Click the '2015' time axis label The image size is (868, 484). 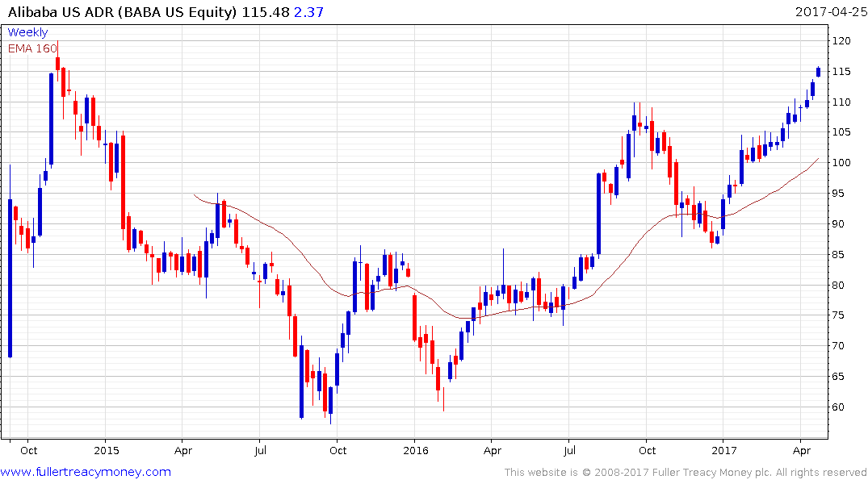[107, 450]
